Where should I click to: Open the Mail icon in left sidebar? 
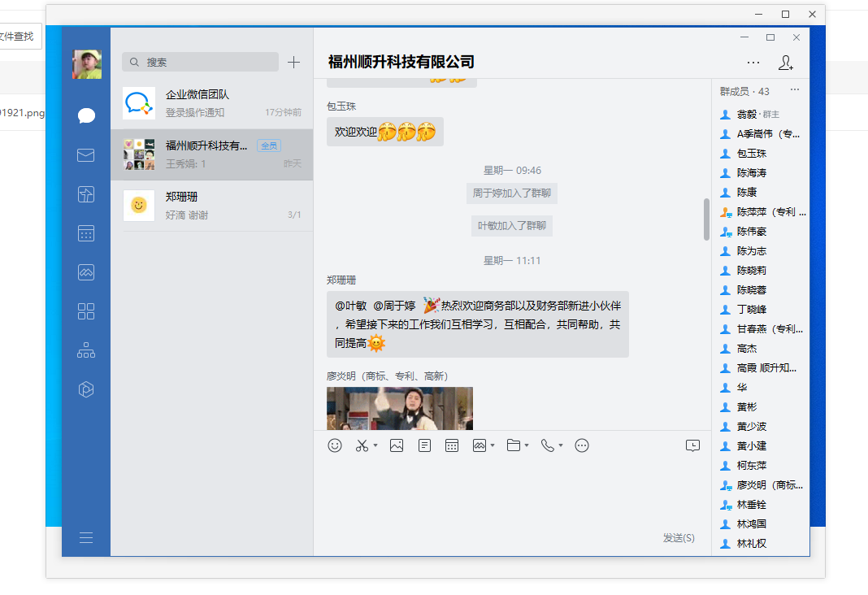tap(86, 155)
